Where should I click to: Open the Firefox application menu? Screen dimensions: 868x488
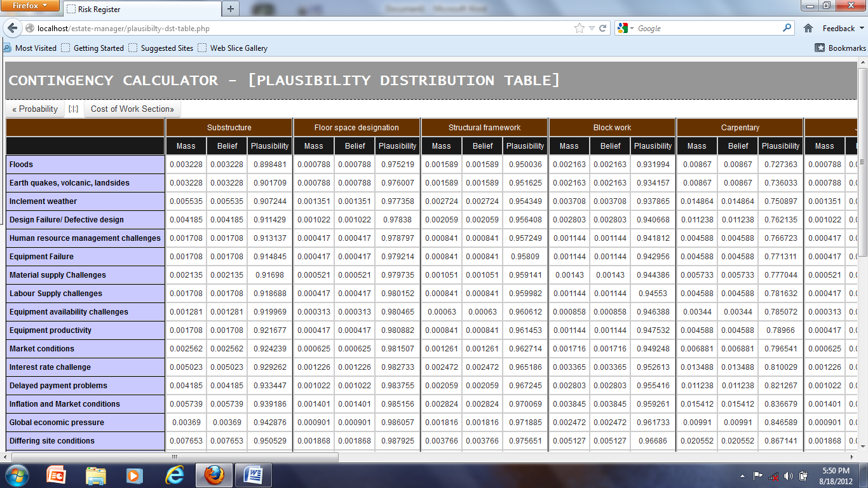tap(30, 6)
